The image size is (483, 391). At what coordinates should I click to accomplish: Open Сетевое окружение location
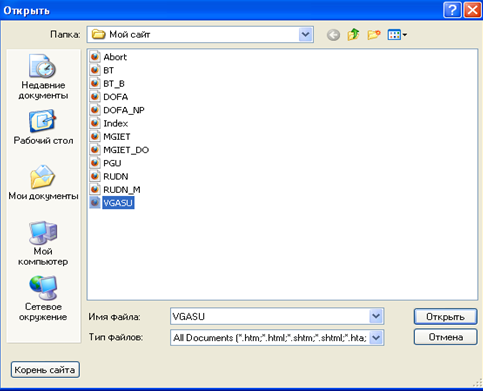click(43, 298)
